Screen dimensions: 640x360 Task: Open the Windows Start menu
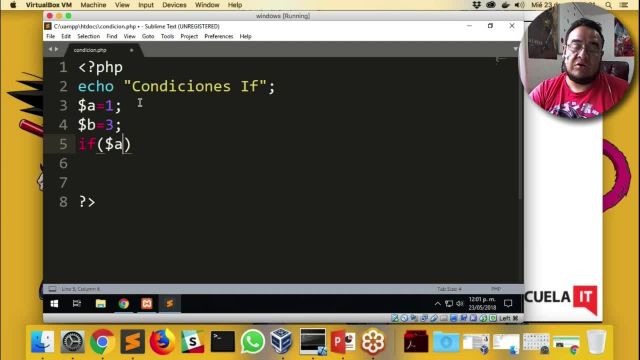click(54, 304)
